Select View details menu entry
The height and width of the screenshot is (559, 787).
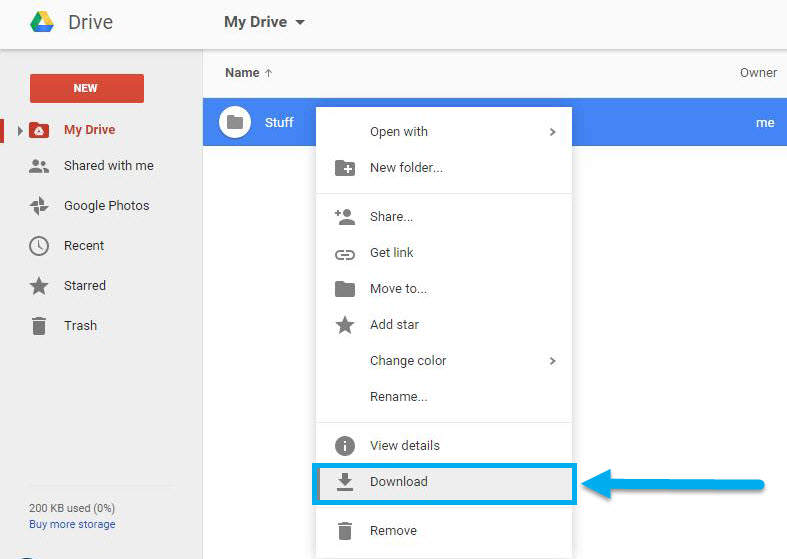[444, 446]
